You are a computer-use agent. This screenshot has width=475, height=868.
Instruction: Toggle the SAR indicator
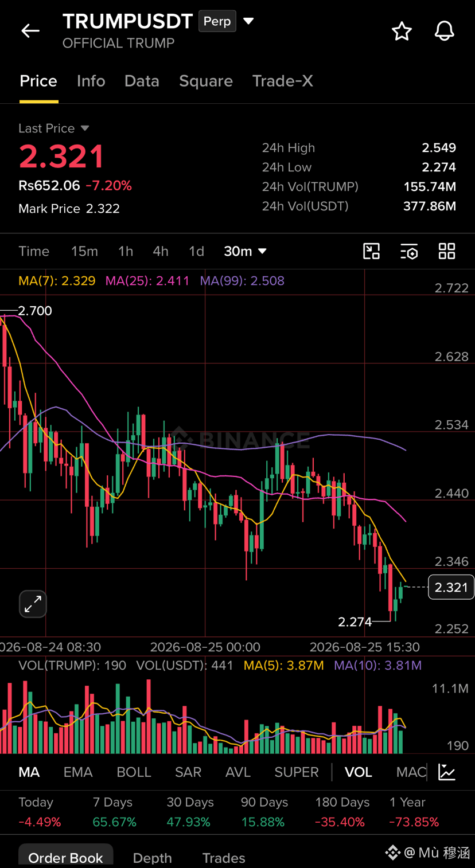pyautogui.click(x=188, y=772)
